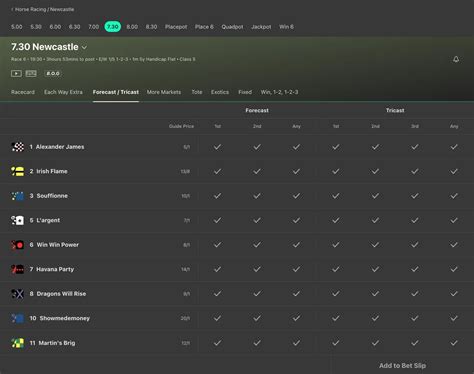Click Havana Party's silks icon
Image resolution: width=474 pixels, height=374 pixels.
pyautogui.click(x=18, y=269)
